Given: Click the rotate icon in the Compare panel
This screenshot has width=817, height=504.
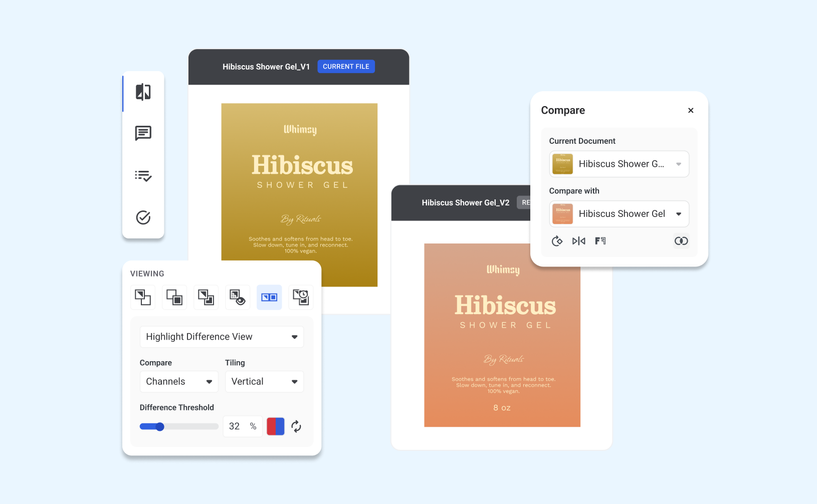Looking at the screenshot, I should click(557, 241).
